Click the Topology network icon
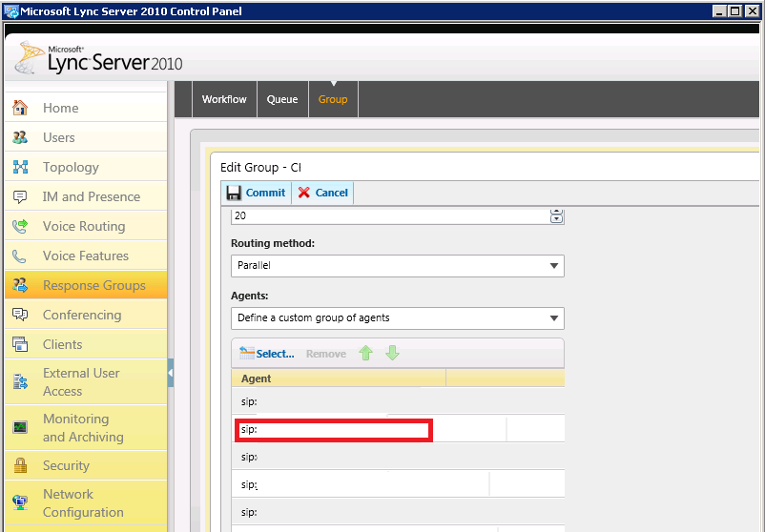 pyautogui.click(x=20, y=167)
